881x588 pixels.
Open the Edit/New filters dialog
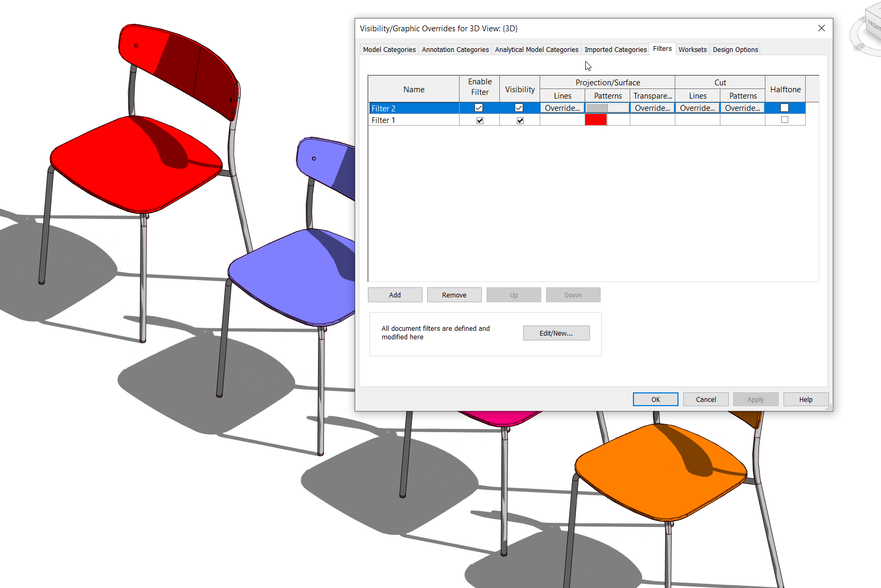pos(556,333)
